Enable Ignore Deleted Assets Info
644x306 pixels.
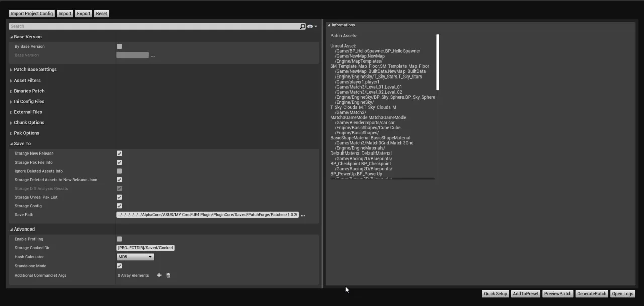click(x=119, y=171)
